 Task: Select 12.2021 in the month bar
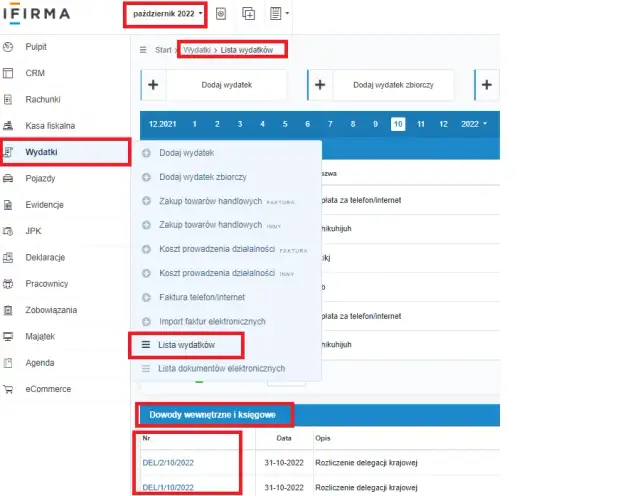point(162,124)
